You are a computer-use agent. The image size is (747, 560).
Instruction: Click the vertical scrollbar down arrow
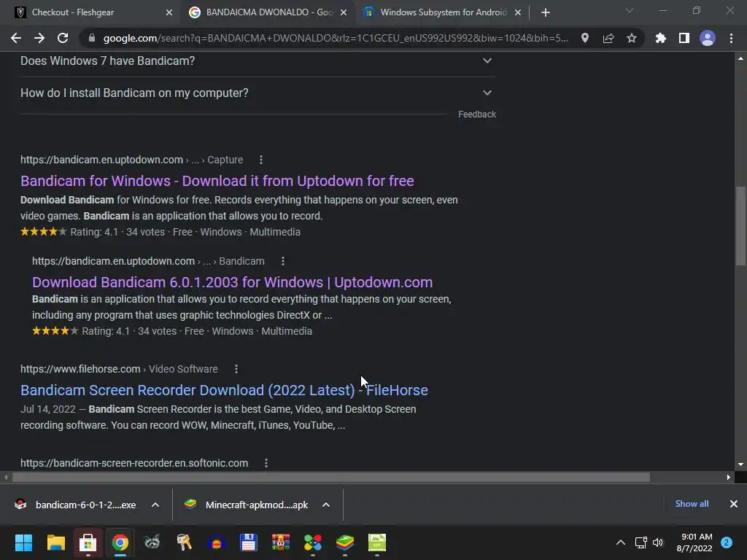740,464
